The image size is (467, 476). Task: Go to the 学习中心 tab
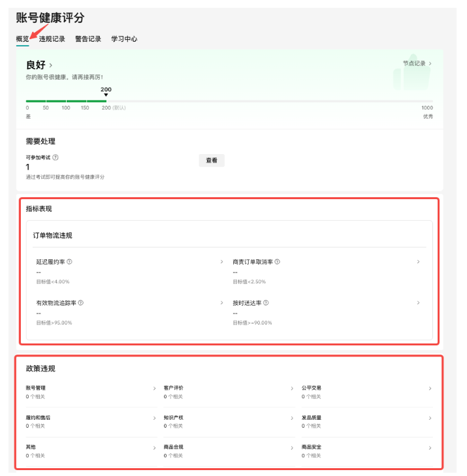click(124, 39)
